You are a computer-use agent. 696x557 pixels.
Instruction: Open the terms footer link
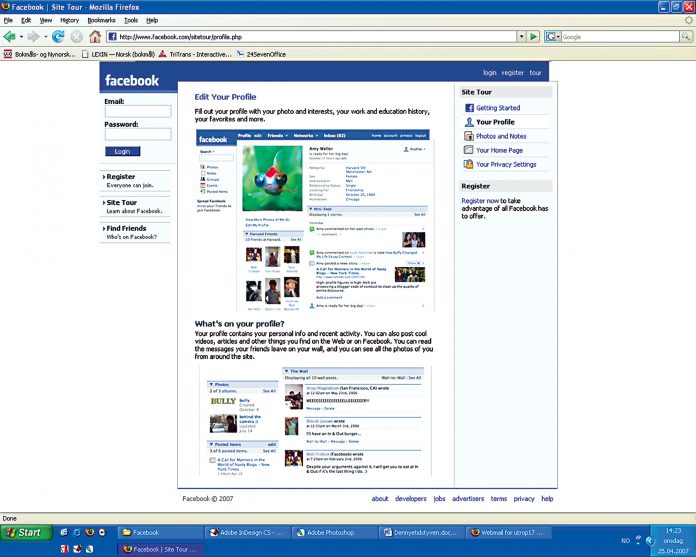pos(498,498)
